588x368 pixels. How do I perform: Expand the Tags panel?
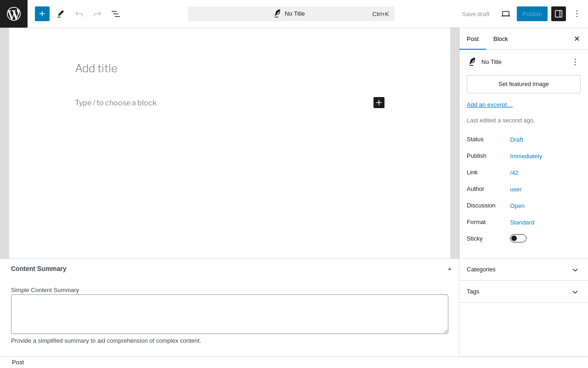(x=524, y=292)
